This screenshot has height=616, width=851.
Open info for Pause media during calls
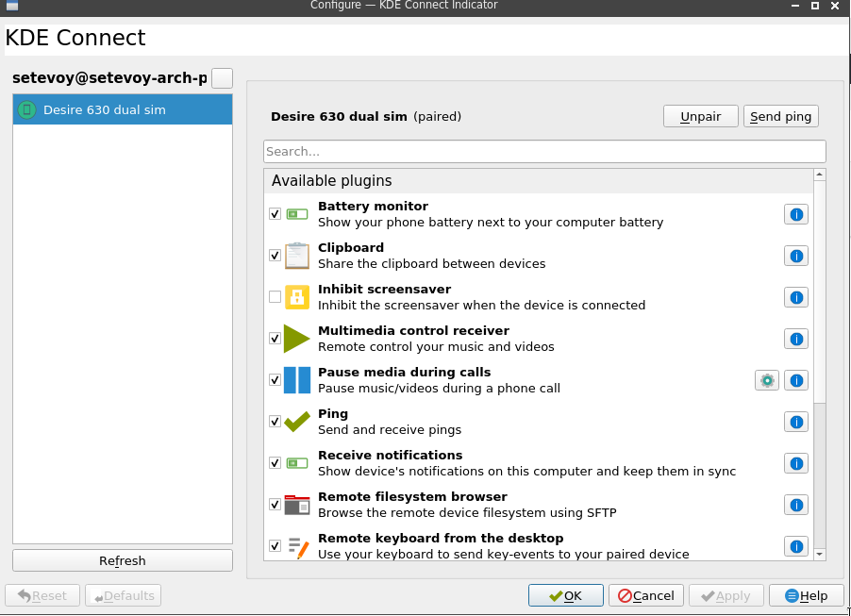pos(795,380)
